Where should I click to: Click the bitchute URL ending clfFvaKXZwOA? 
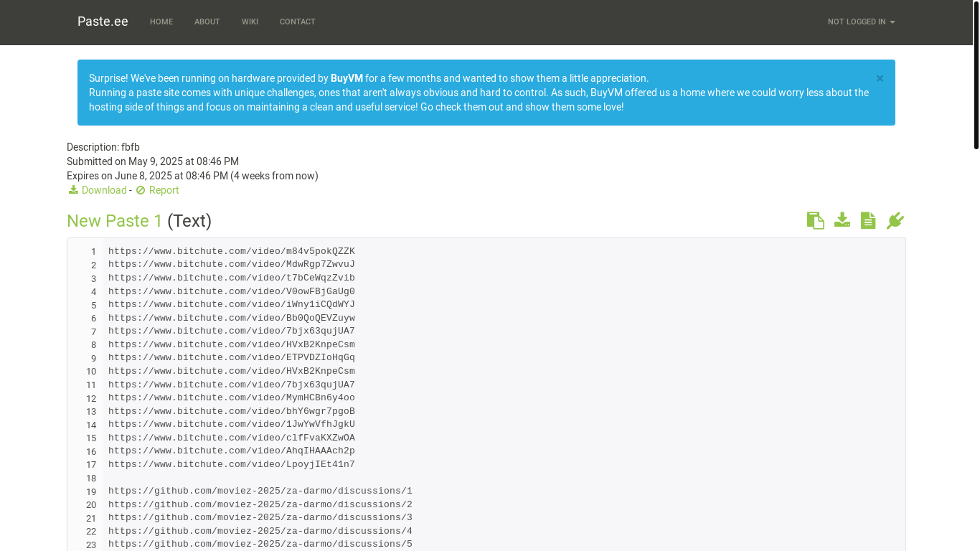coord(232,438)
